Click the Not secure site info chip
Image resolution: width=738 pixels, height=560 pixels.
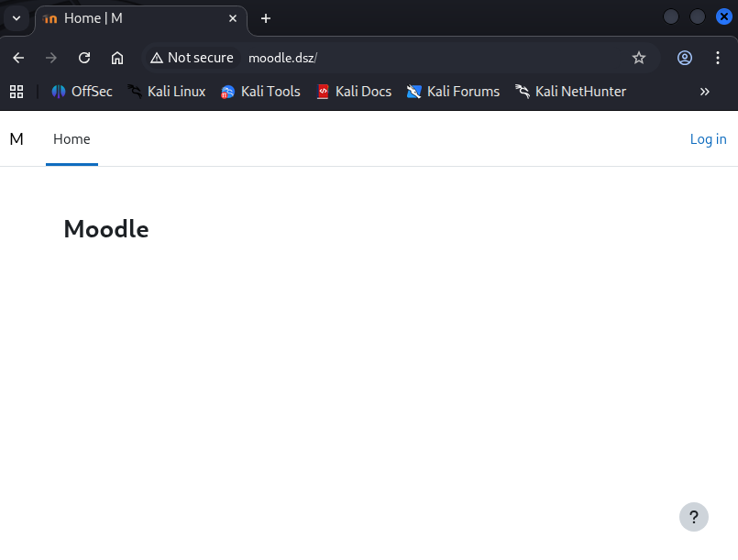pyautogui.click(x=193, y=58)
